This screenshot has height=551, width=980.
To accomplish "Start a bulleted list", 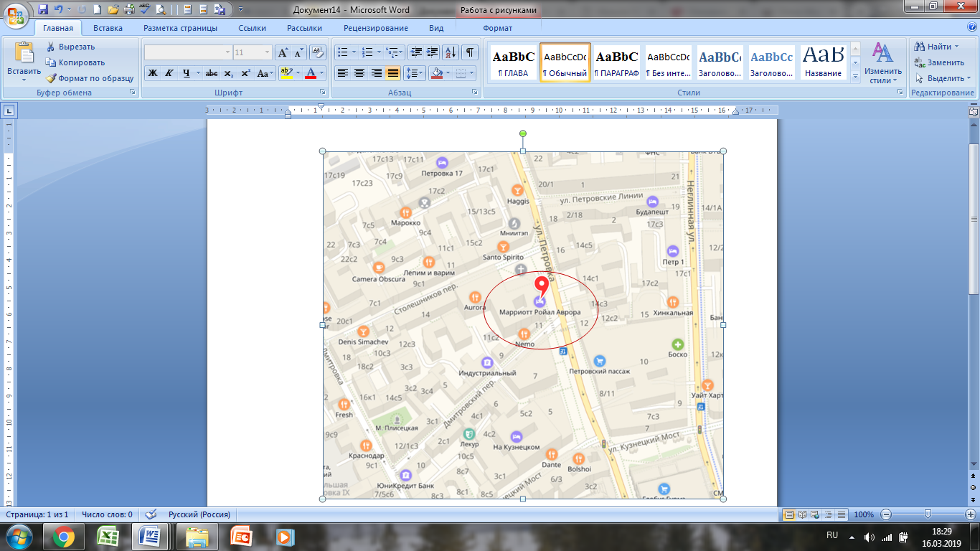I will [x=343, y=52].
